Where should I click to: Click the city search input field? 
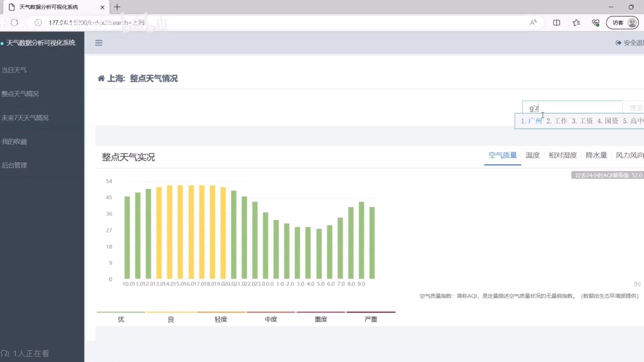pos(572,108)
